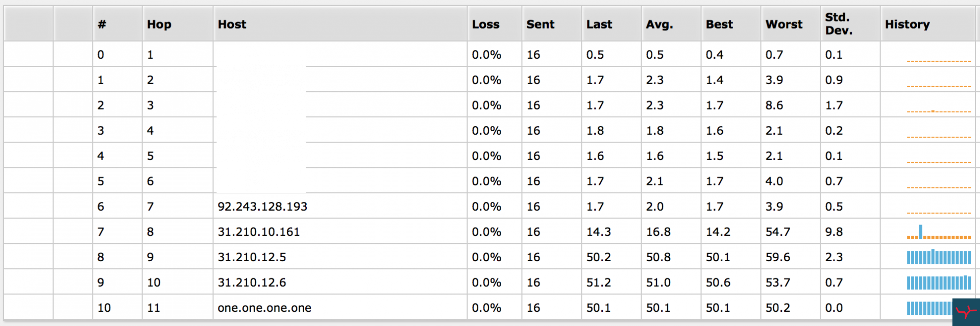Image resolution: width=980 pixels, height=326 pixels.
Task: Select host 31.210.12.5
Action: click(252, 257)
